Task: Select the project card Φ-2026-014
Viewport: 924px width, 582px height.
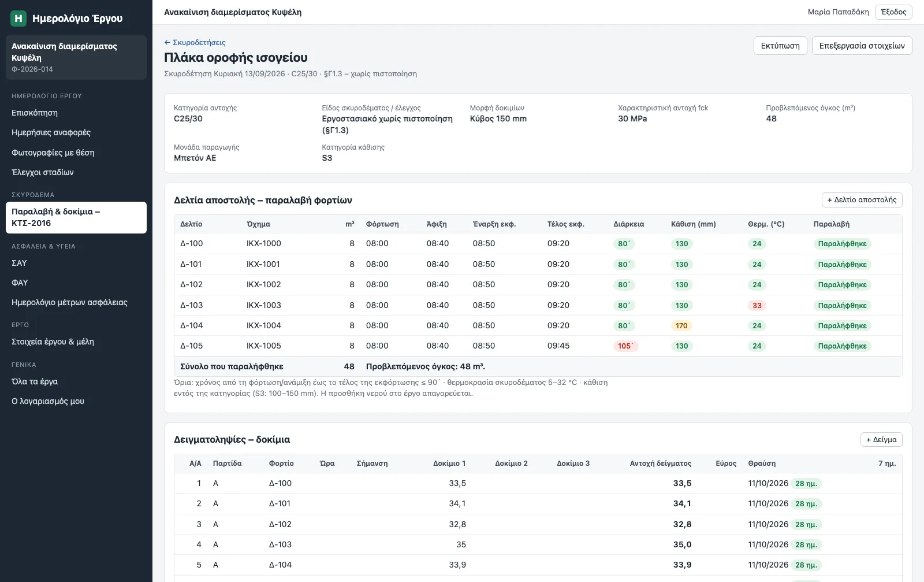Action: 76,57
